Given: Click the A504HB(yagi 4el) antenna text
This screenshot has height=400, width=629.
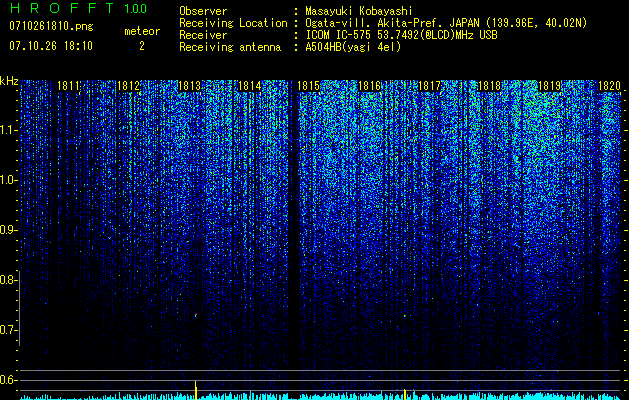Looking at the screenshot, I should (353, 47).
